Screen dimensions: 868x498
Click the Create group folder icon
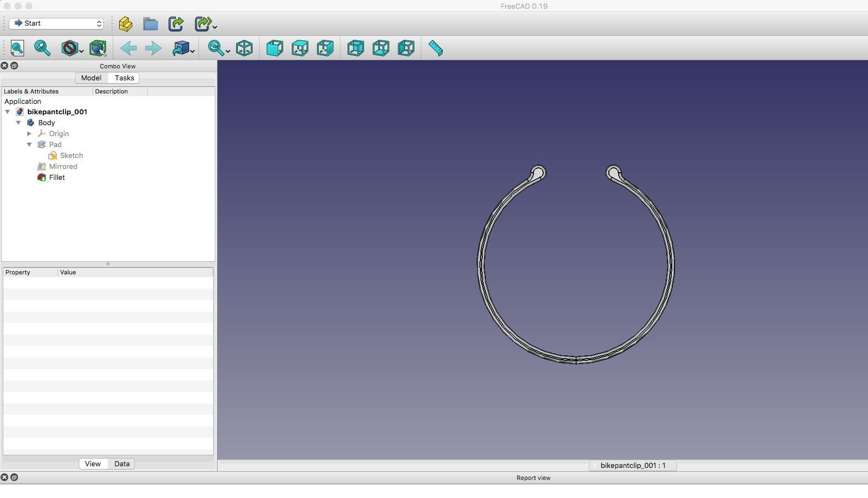coord(151,24)
